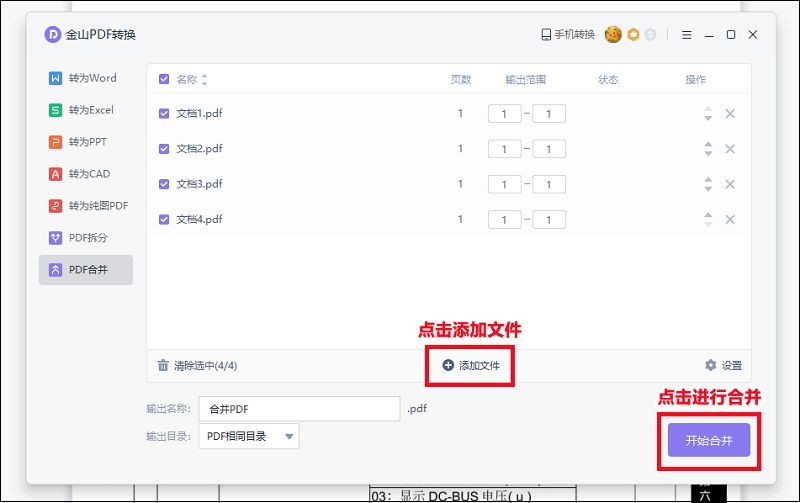Select the 文档1.pdf file name

click(x=199, y=113)
